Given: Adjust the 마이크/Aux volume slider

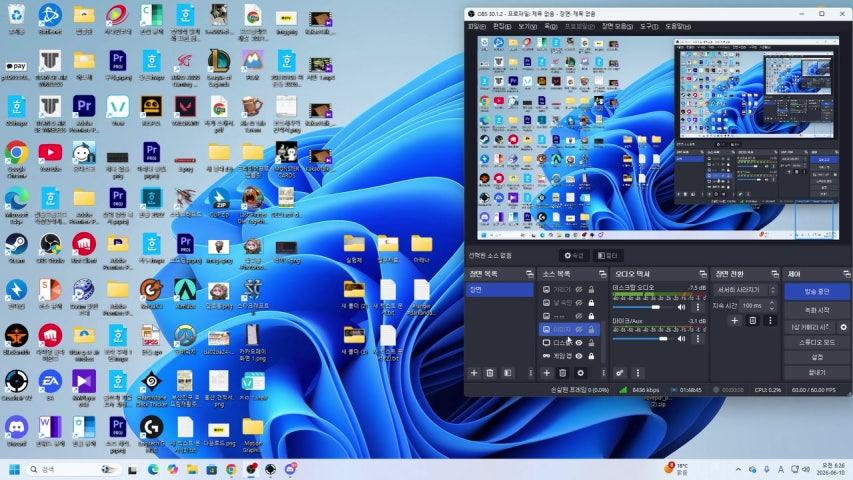Looking at the screenshot, I should (x=643, y=339).
